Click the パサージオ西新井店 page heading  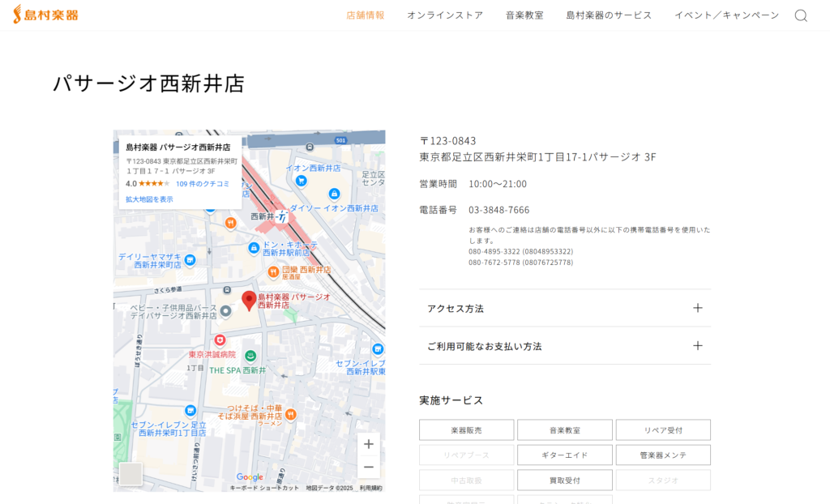[149, 83]
